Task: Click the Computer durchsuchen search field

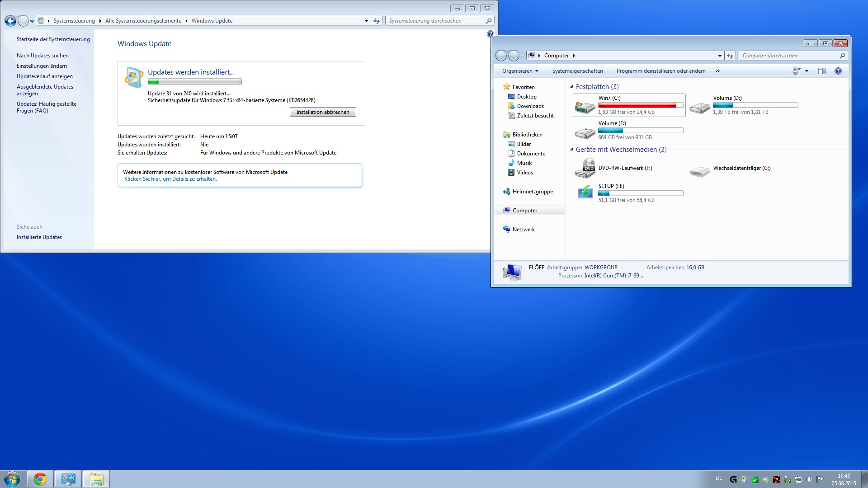Action: pos(789,56)
